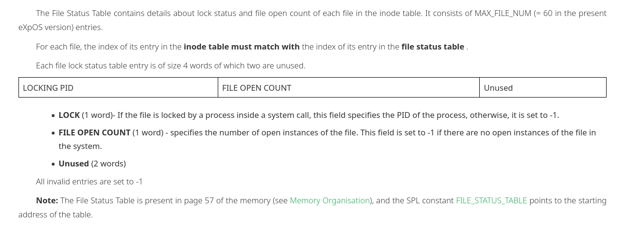Click the bullet marker before LOCK item
Viewport: 644px width, 230px height.
pyautogui.click(x=53, y=116)
